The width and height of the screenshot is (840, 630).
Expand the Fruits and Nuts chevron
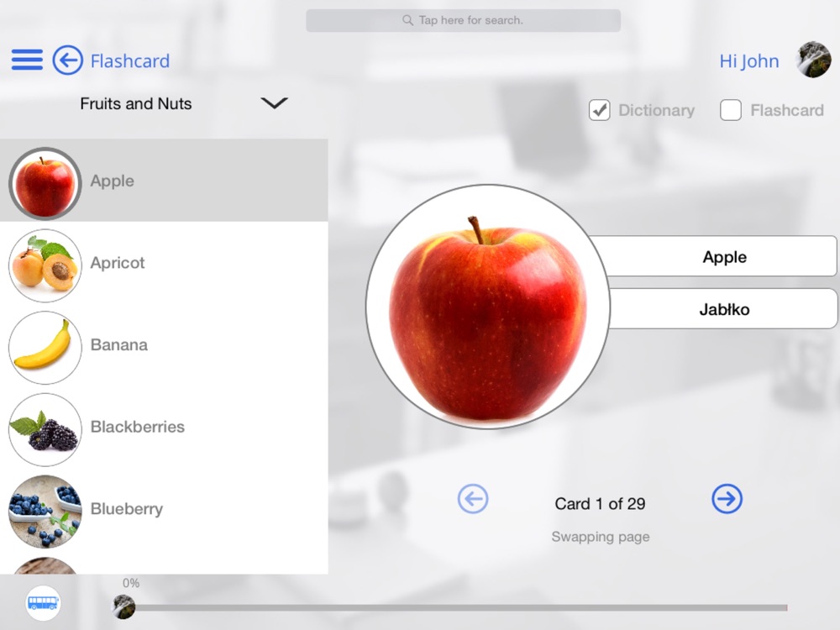275,102
